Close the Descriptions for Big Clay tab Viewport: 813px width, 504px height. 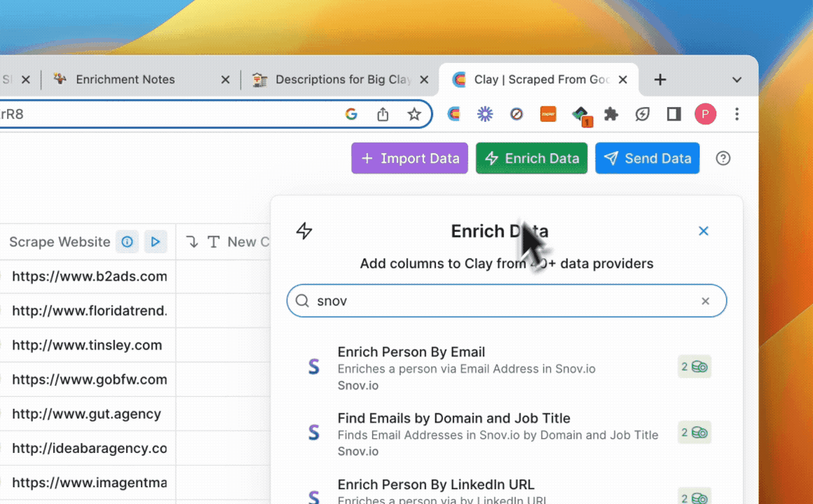[424, 80]
